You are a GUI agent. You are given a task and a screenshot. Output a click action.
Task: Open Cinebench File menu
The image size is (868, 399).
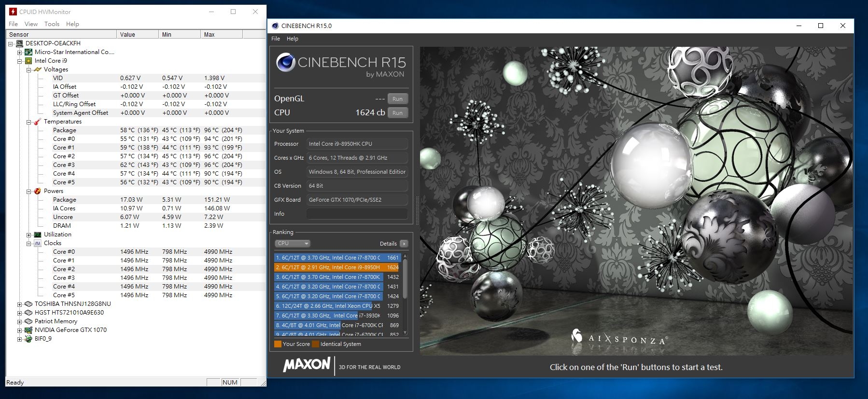(276, 39)
